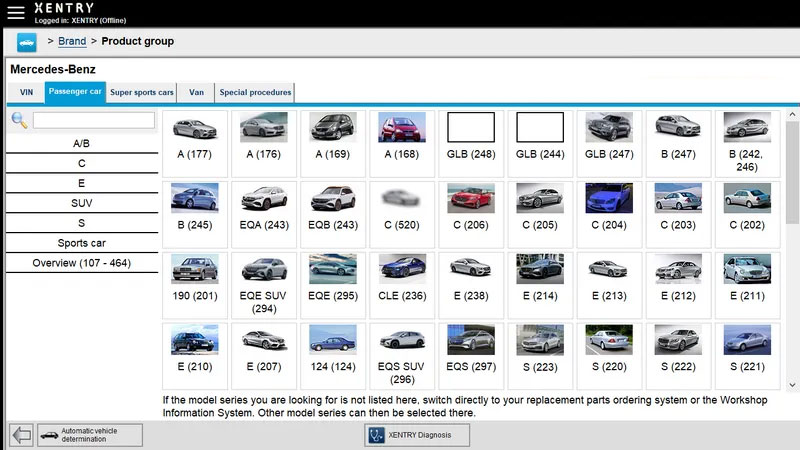Screen dimensions: 800x450
Task: Launch XENTRY Diagnosis
Action: point(416,435)
